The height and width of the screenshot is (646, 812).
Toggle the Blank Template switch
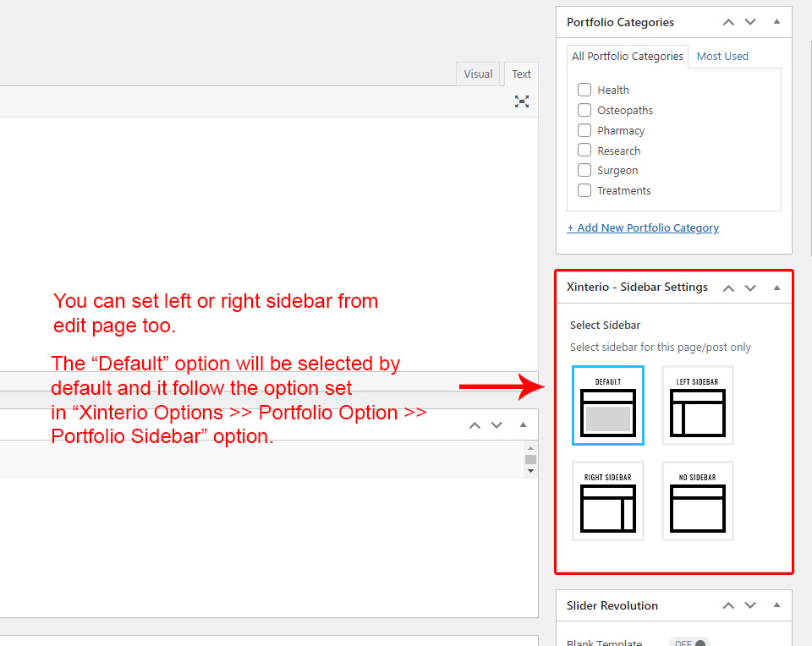point(688,643)
